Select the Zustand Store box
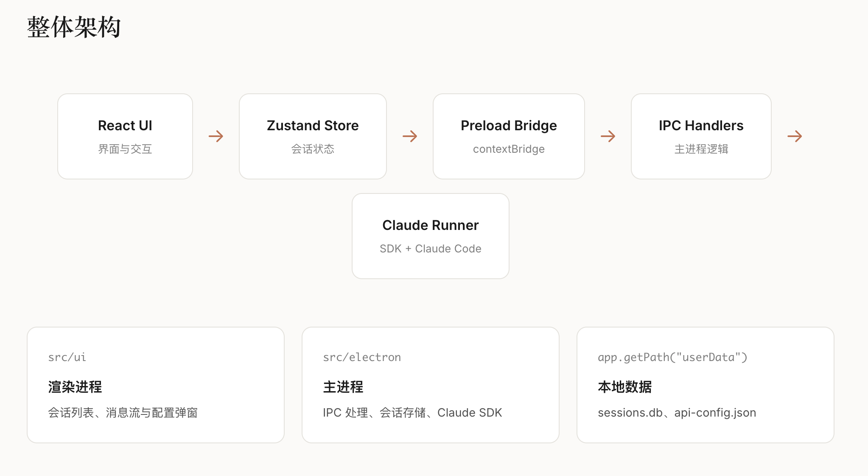Image resolution: width=868 pixels, height=476 pixels. click(313, 136)
